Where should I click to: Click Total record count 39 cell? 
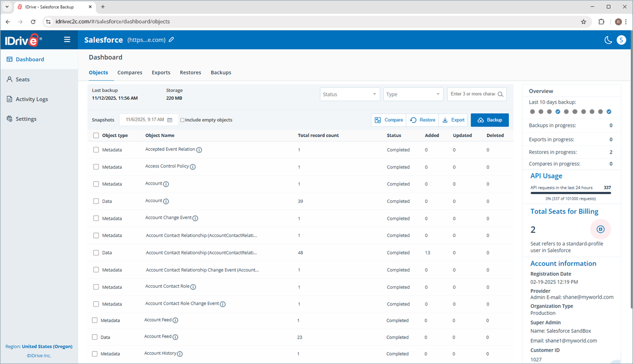tap(300, 201)
